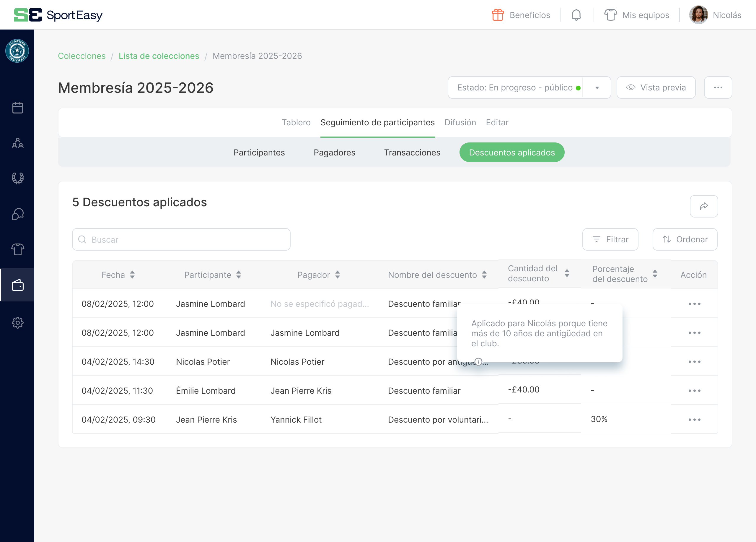Open the chat messages sidebar icon
The height and width of the screenshot is (542, 756).
[x=17, y=214]
